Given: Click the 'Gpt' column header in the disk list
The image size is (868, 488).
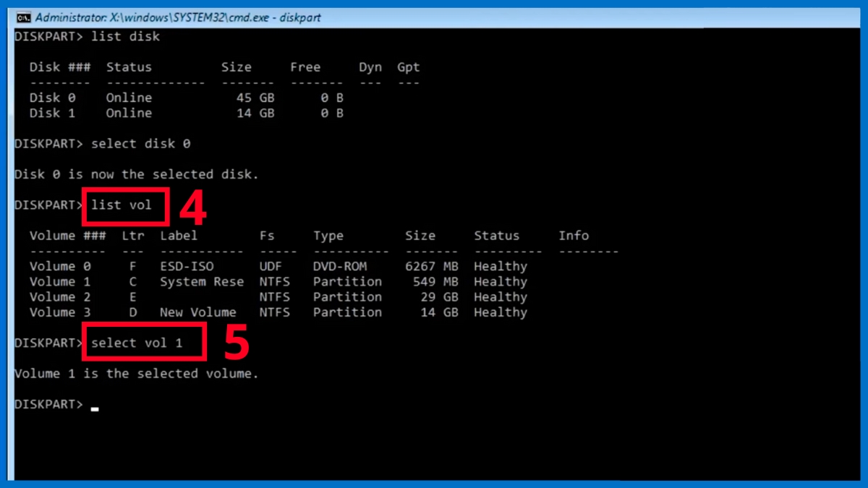Looking at the screenshot, I should point(408,67).
